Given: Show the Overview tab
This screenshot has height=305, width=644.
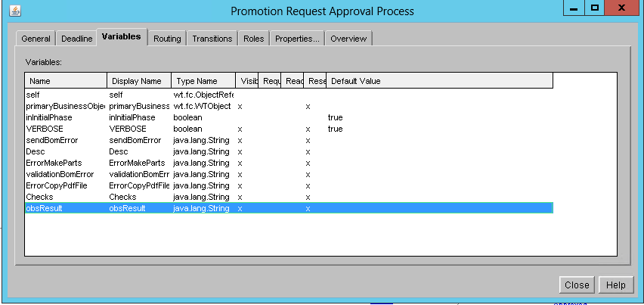Looking at the screenshot, I should [x=348, y=39].
